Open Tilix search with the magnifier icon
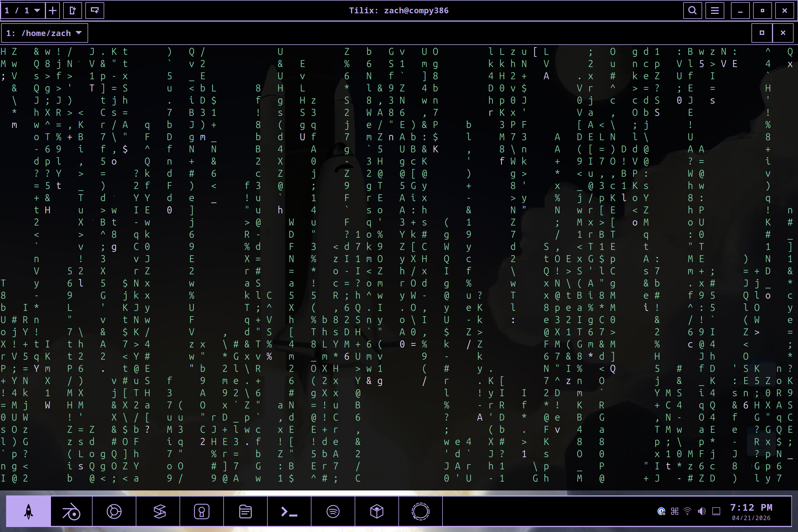 click(693, 10)
